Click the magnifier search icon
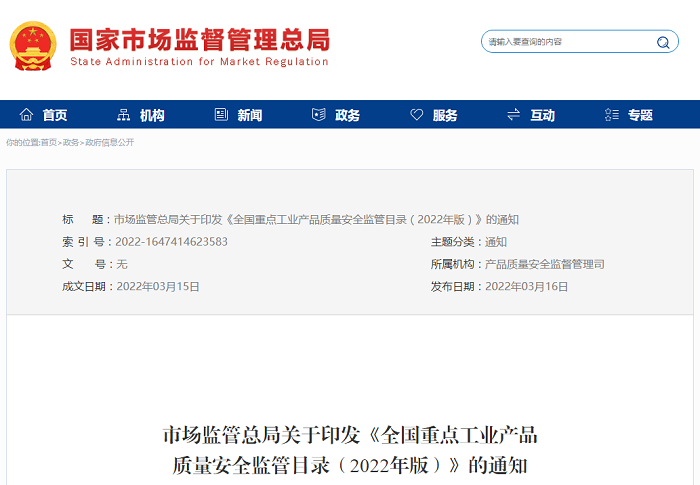Image resolution: width=700 pixels, height=485 pixels. (x=662, y=42)
